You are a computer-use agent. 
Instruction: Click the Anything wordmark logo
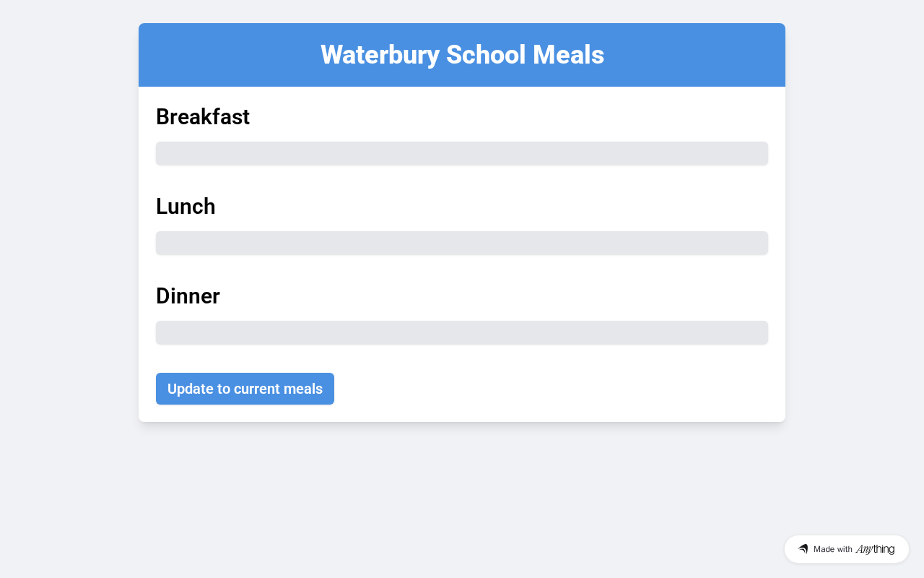pyautogui.click(x=875, y=549)
